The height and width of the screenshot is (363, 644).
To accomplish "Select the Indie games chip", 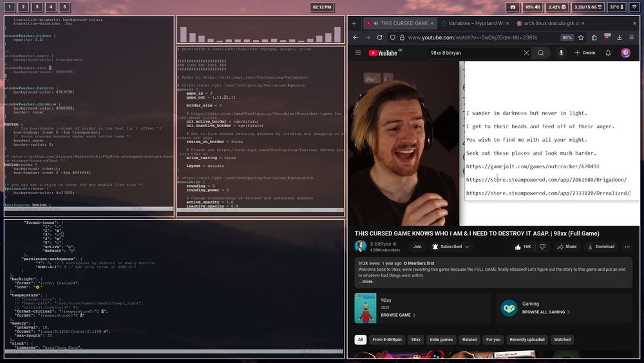I will (x=441, y=340).
